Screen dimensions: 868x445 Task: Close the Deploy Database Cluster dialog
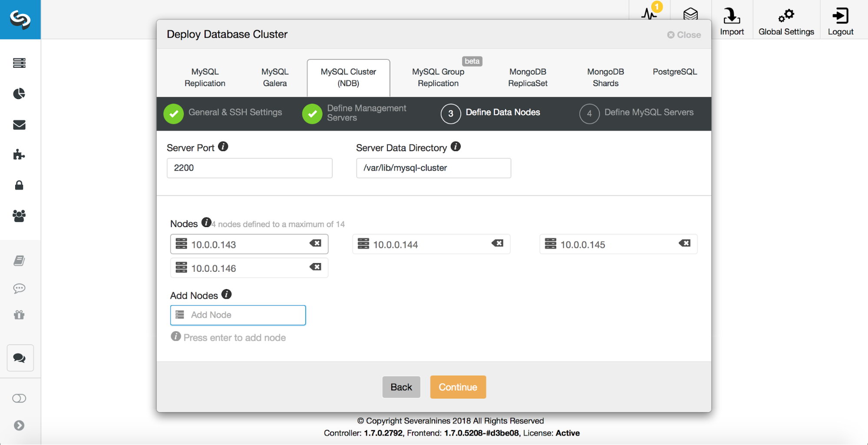click(x=684, y=35)
